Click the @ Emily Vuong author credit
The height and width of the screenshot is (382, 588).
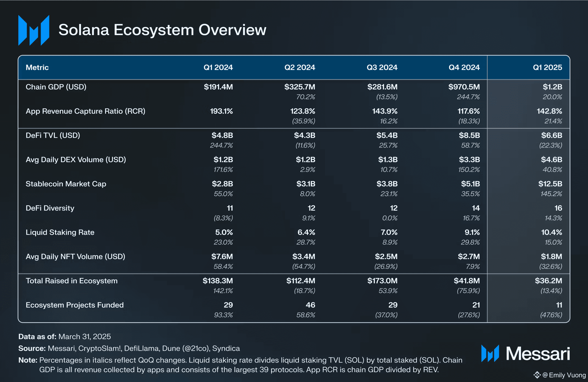(x=564, y=375)
